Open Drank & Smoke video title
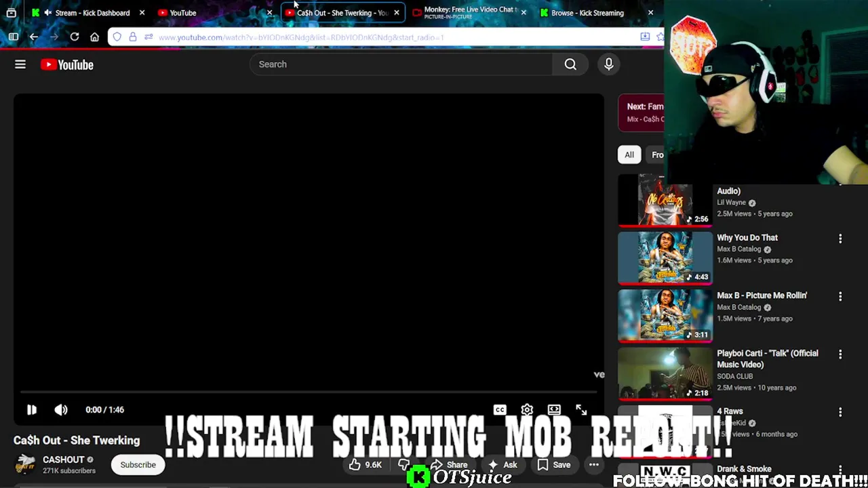This screenshot has height=488, width=868. tap(744, 469)
